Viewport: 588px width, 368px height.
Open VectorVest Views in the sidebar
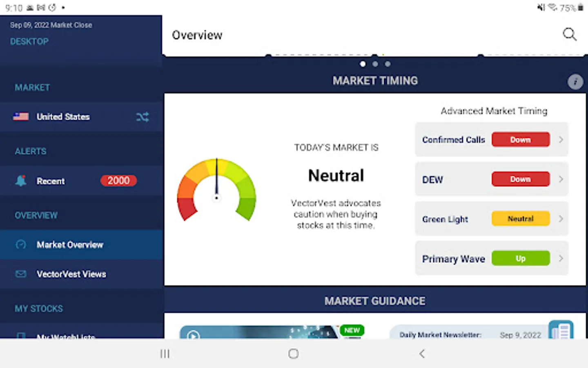[81, 274]
